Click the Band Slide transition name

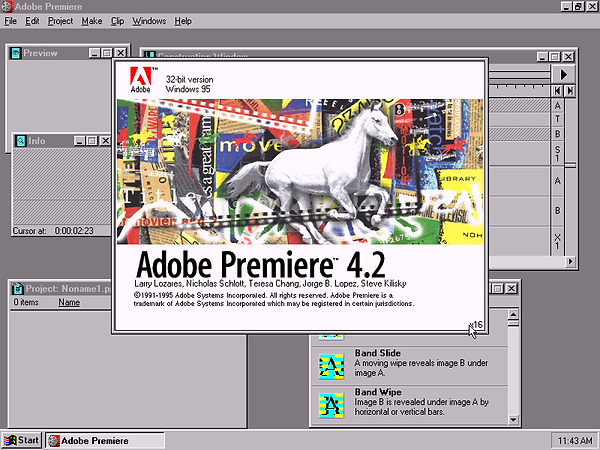pyautogui.click(x=378, y=353)
